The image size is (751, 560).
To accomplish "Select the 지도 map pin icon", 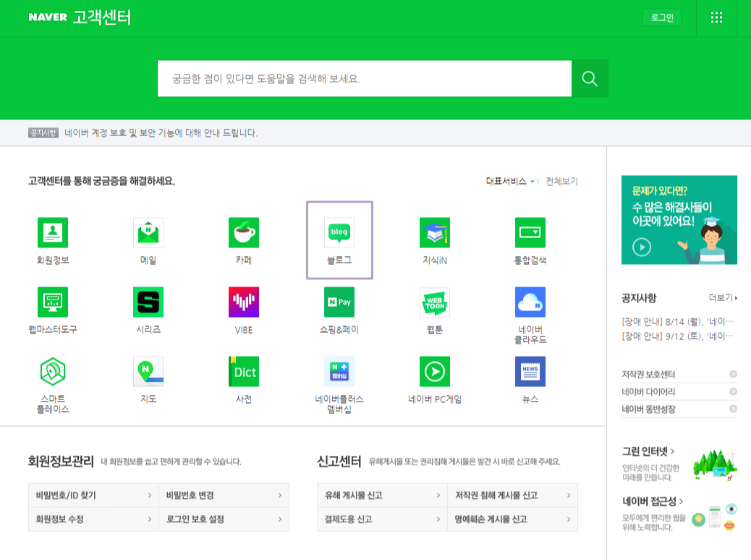I will (x=148, y=371).
